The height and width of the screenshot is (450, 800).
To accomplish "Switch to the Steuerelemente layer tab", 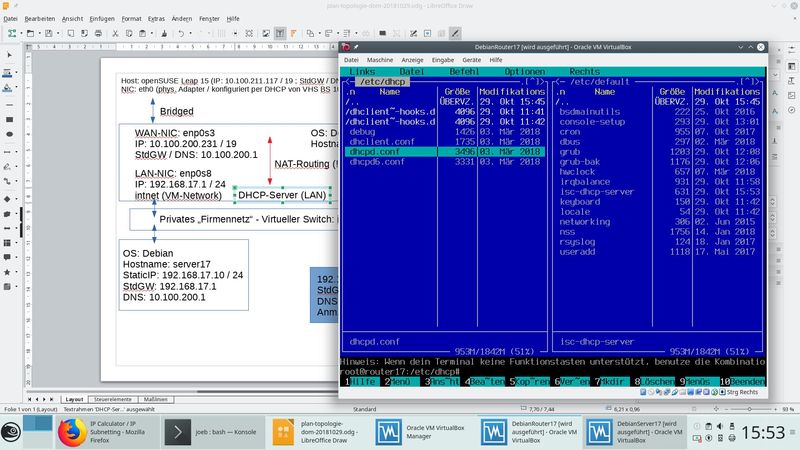I will point(113,399).
